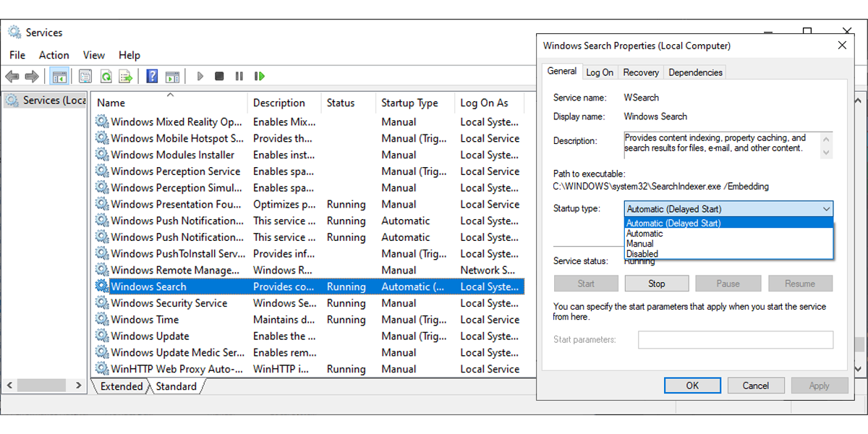Viewport: 868px width, 434px height.
Task: Click the Description scroll-up arrow
Action: [x=827, y=137]
